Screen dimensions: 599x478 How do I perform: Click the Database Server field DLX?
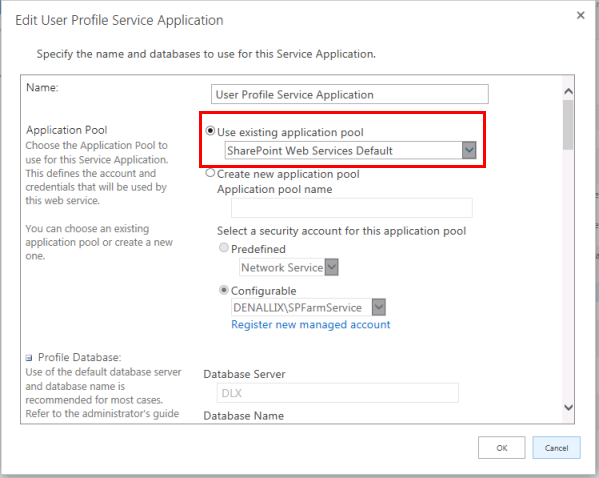coord(338,393)
